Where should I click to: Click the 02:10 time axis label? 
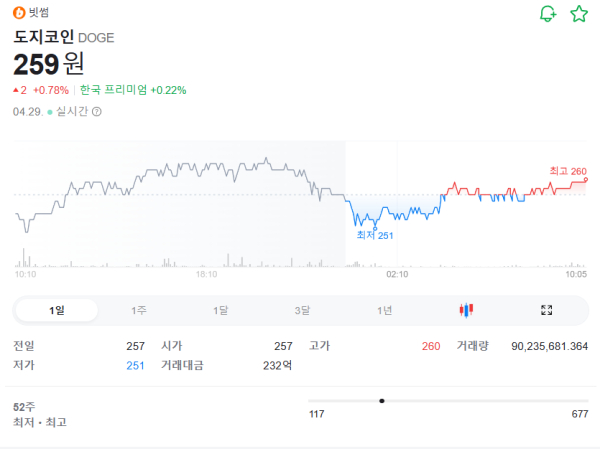pos(397,274)
